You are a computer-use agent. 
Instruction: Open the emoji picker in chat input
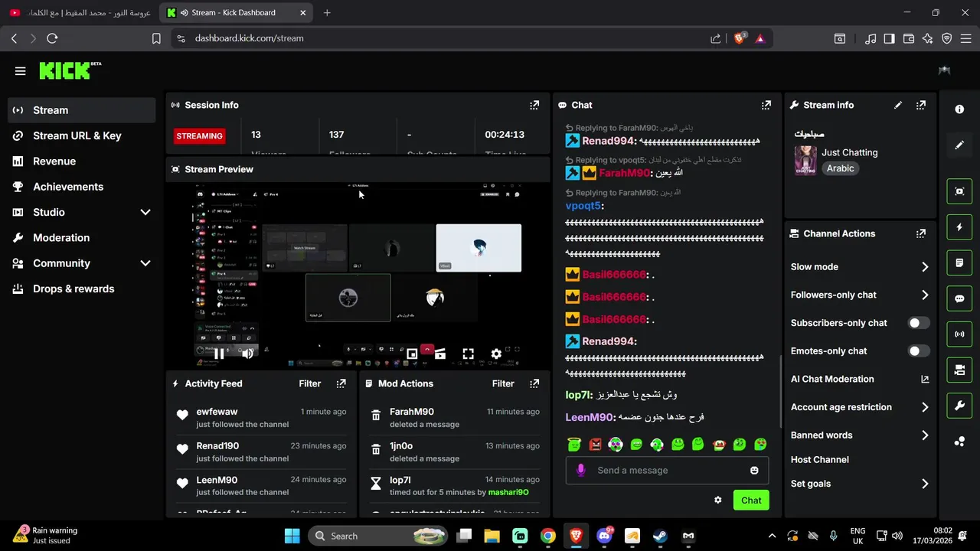754,470
